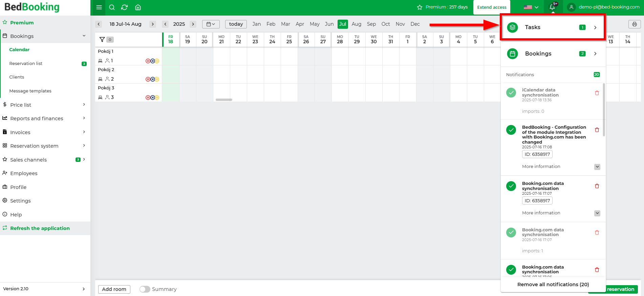Collapse the Bookings sidebar section
The image size is (644, 296).
click(84, 36)
